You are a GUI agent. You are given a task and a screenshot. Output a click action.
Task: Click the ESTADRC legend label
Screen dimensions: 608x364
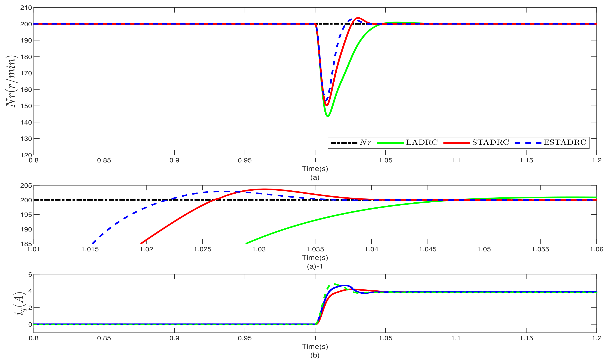565,142
